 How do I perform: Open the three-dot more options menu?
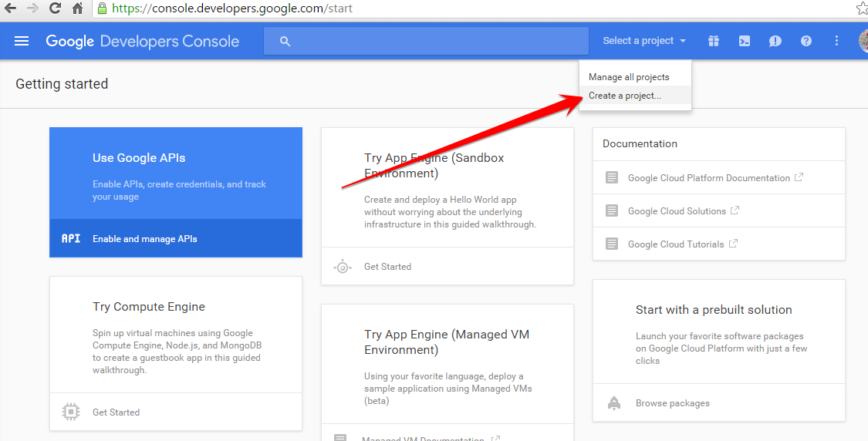[836, 41]
